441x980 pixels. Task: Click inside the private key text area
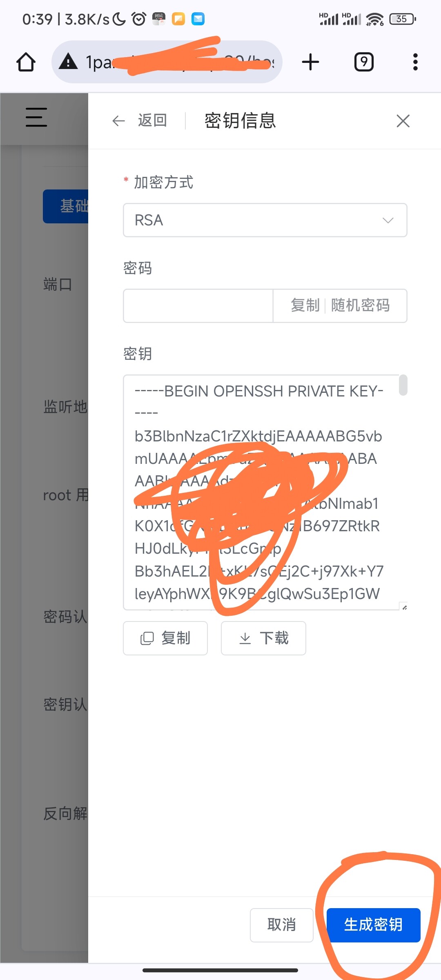(x=261, y=492)
